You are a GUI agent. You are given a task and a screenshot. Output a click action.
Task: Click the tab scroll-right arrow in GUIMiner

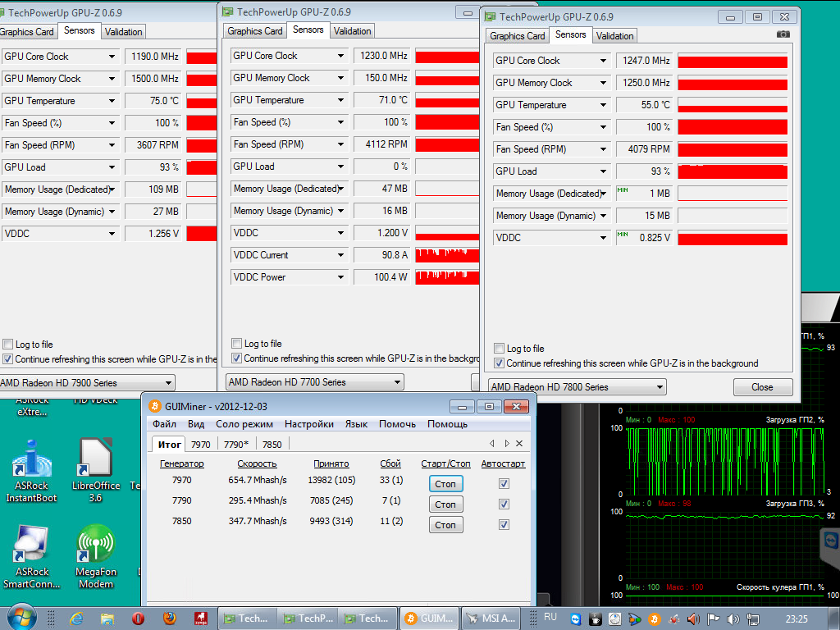pos(506,444)
